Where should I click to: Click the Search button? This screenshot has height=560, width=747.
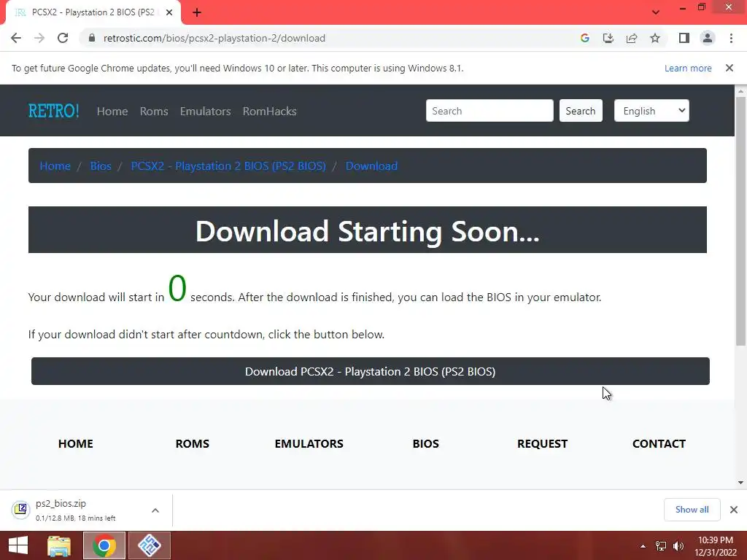(581, 111)
